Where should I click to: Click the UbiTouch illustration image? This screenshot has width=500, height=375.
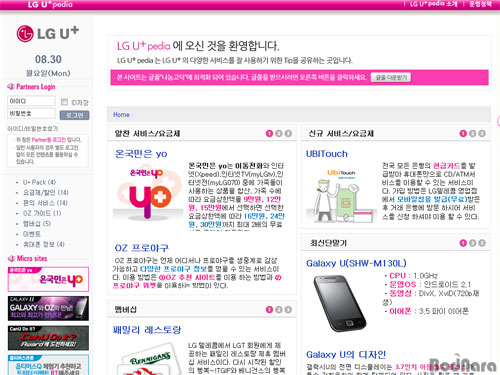[341, 196]
